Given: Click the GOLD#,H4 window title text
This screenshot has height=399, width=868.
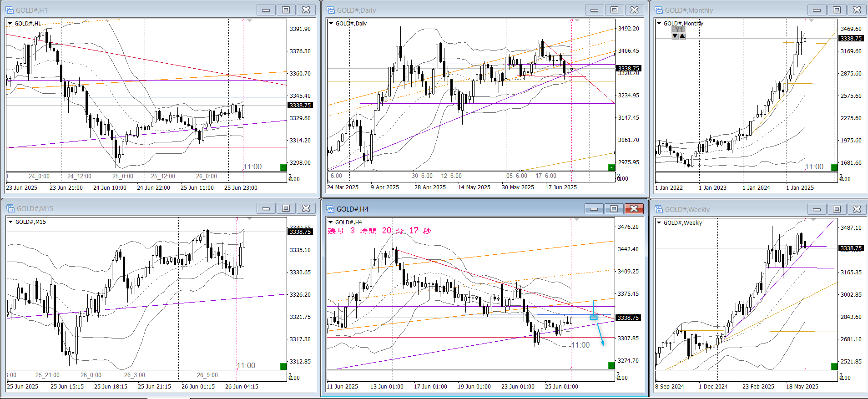Looking at the screenshot, I should coord(353,209).
